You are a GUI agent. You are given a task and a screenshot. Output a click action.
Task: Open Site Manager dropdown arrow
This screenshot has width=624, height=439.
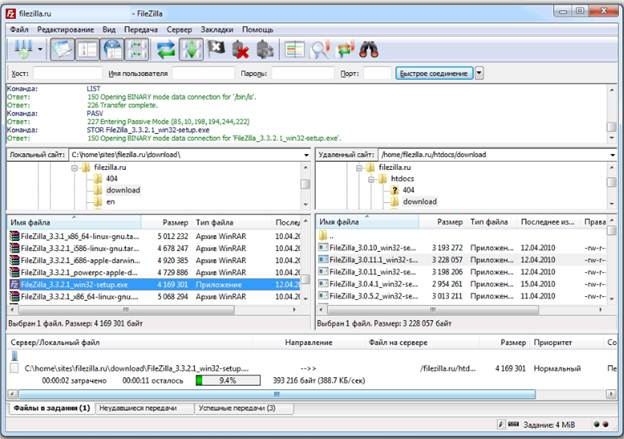(39, 48)
